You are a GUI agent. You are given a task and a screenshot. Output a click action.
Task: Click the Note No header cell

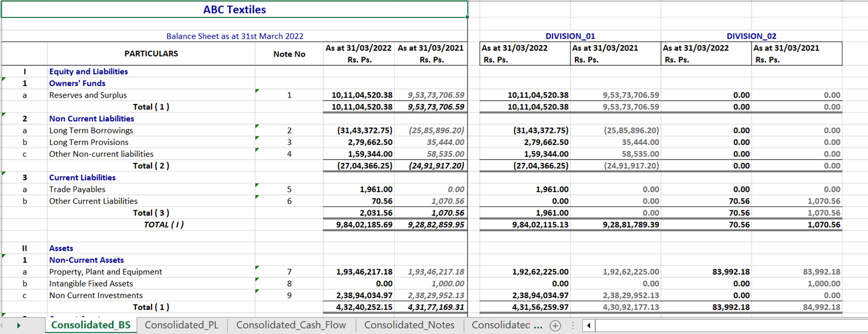[x=289, y=54]
